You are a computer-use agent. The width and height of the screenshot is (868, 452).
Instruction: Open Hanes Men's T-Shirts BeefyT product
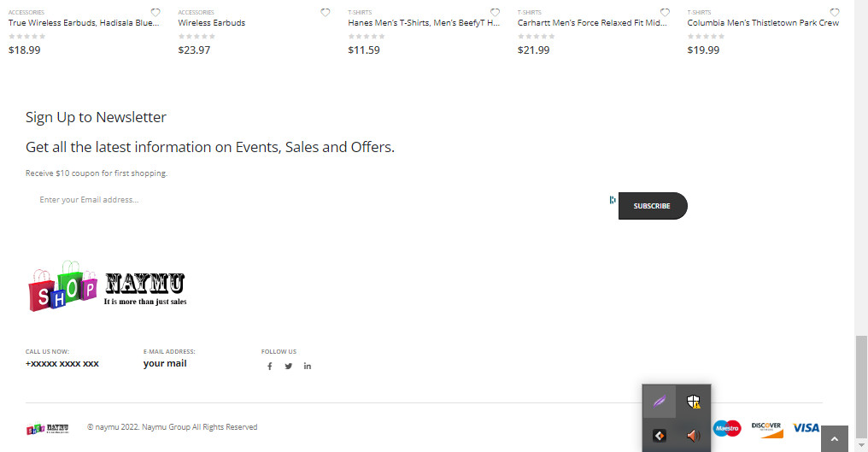click(424, 23)
